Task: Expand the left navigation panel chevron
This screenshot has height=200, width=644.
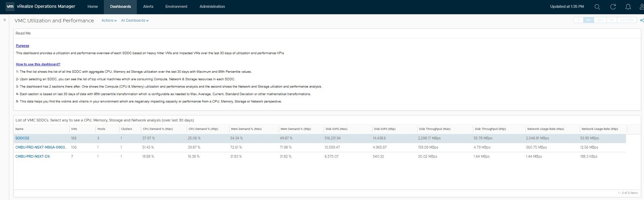Action: 5,20
